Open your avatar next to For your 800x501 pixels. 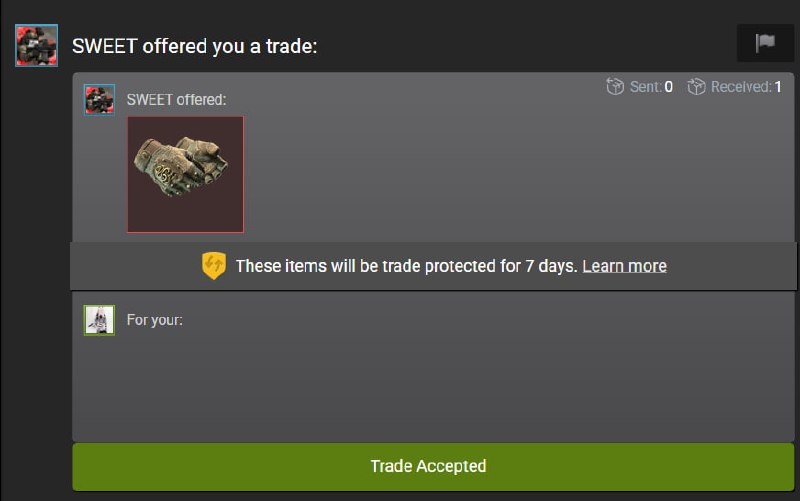[99, 320]
